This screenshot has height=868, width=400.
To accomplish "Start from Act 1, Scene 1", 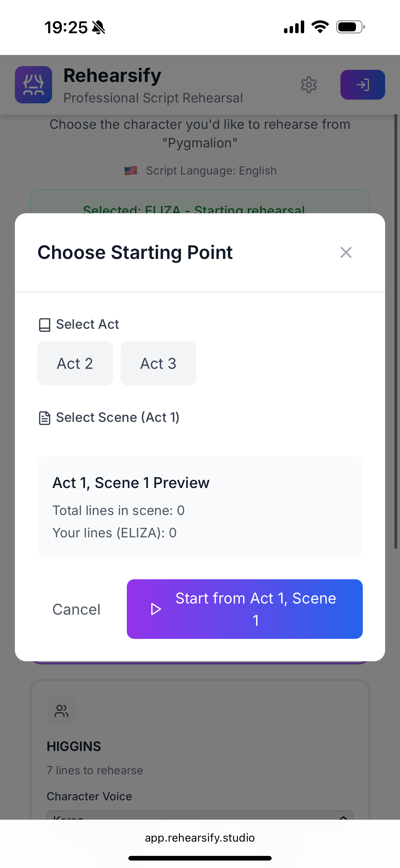I will tap(245, 609).
